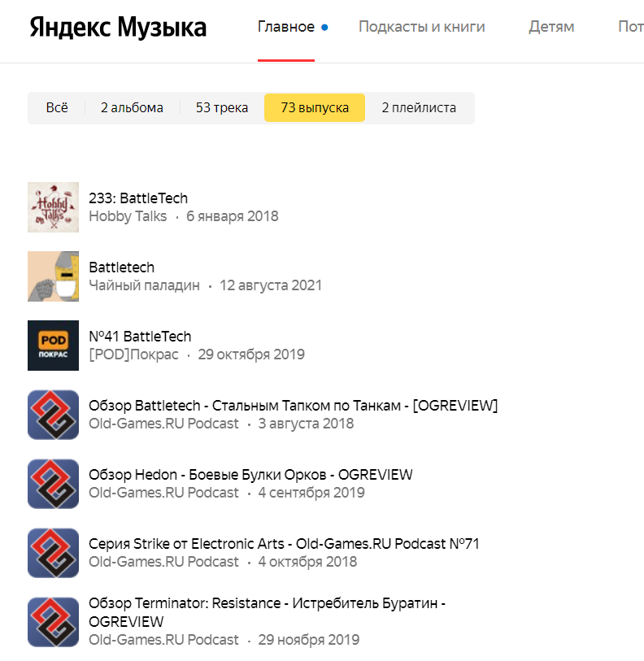Filter results by 53 трека
Viewport: 644px width, 661px height.
pos(222,108)
